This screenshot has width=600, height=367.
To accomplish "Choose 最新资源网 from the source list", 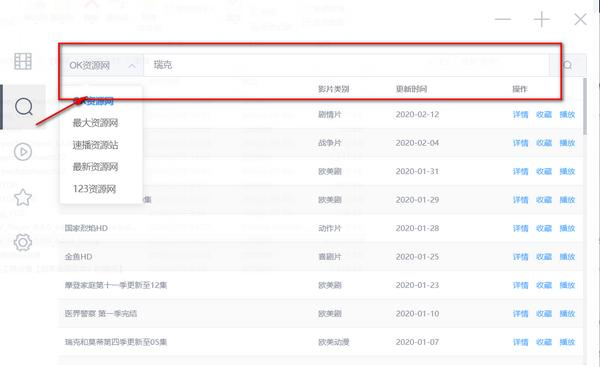I will (95, 167).
